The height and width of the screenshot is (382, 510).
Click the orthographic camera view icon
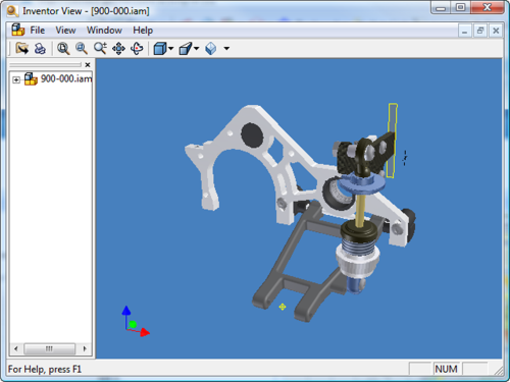click(185, 49)
